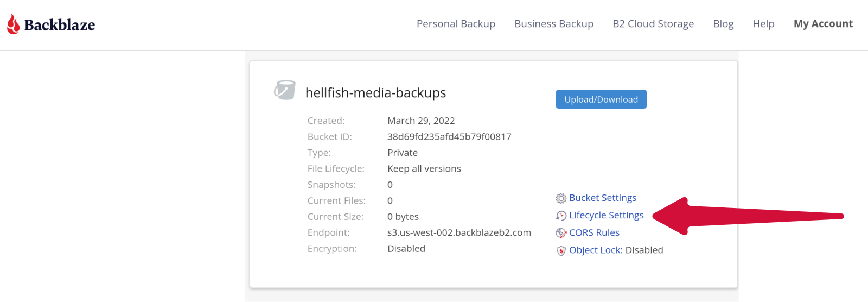Click the Encryption Disabled value

(x=406, y=249)
